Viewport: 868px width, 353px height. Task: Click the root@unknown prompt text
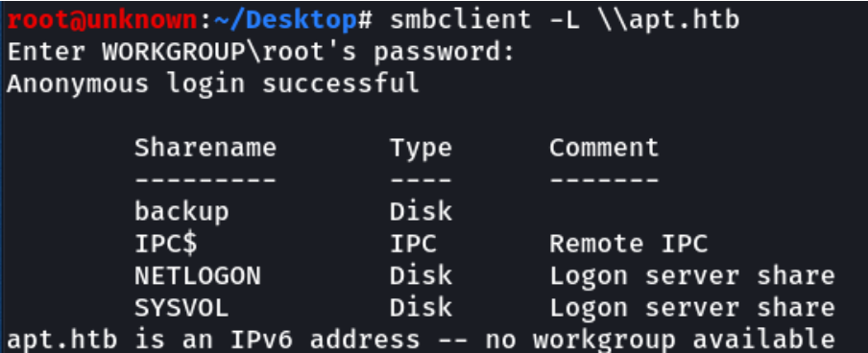[x=103, y=20]
